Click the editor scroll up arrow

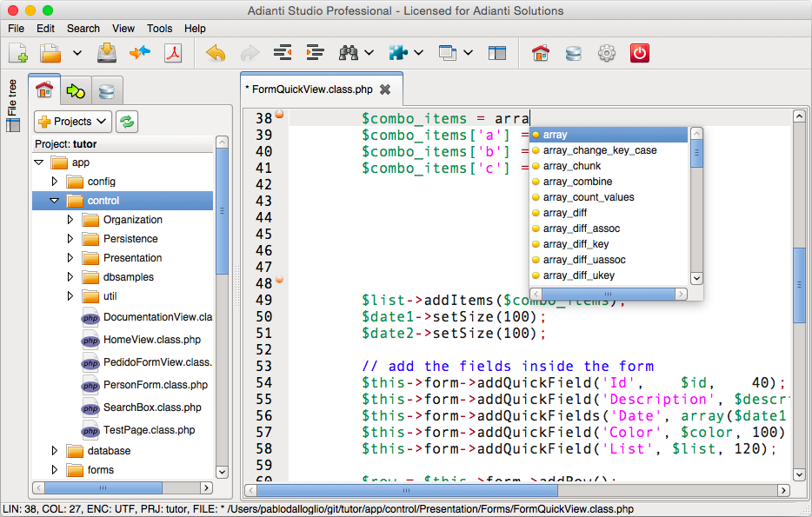pos(799,116)
